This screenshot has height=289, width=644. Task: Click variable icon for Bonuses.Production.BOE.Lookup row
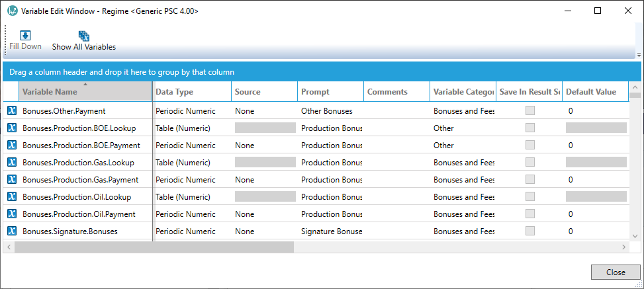coord(12,128)
